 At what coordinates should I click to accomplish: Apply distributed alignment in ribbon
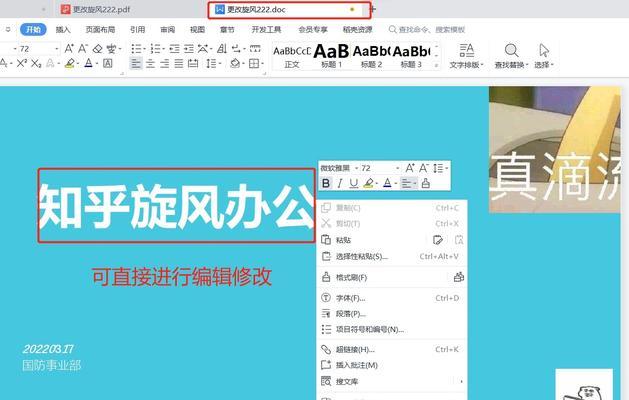point(193,63)
